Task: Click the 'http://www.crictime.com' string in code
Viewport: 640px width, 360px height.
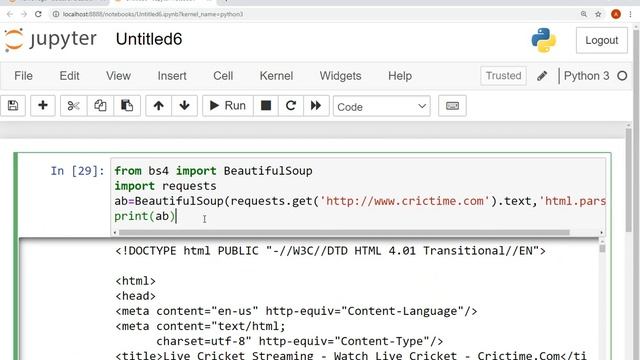Action: click(404, 201)
